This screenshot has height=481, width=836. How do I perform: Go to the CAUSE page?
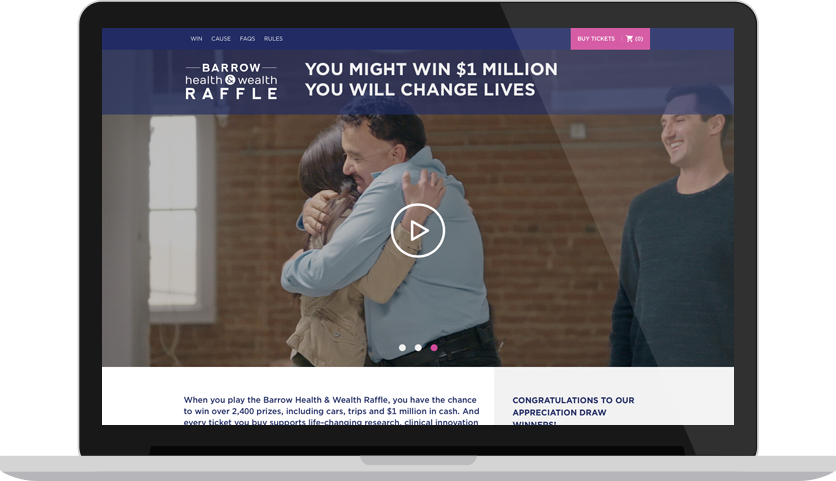221,39
